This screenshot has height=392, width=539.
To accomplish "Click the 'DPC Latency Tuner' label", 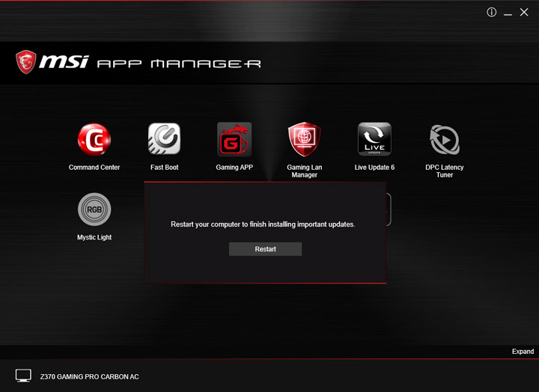I will pyautogui.click(x=445, y=171).
